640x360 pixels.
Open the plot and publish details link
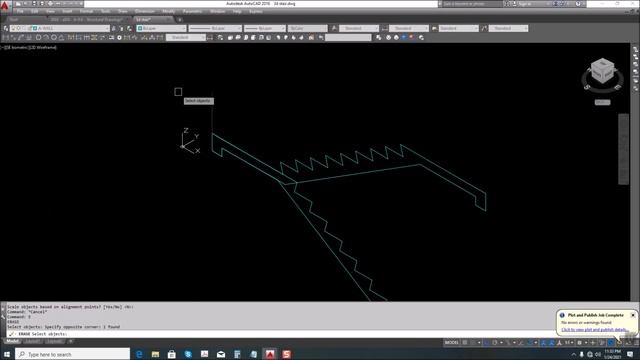[x=595, y=329]
